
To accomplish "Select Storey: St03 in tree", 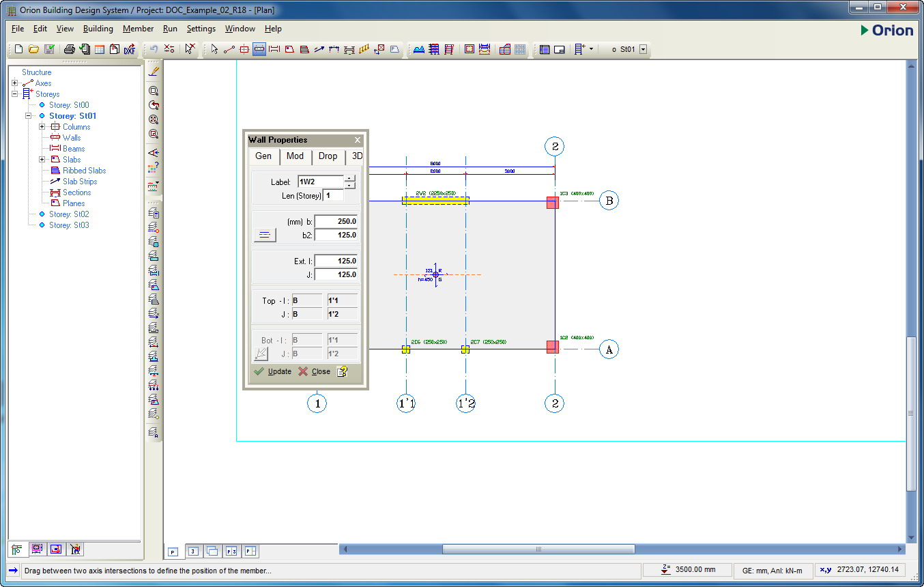I will (x=69, y=225).
